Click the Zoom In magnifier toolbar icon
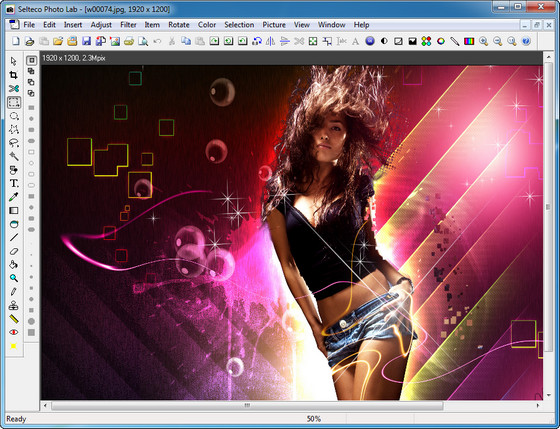 click(483, 41)
